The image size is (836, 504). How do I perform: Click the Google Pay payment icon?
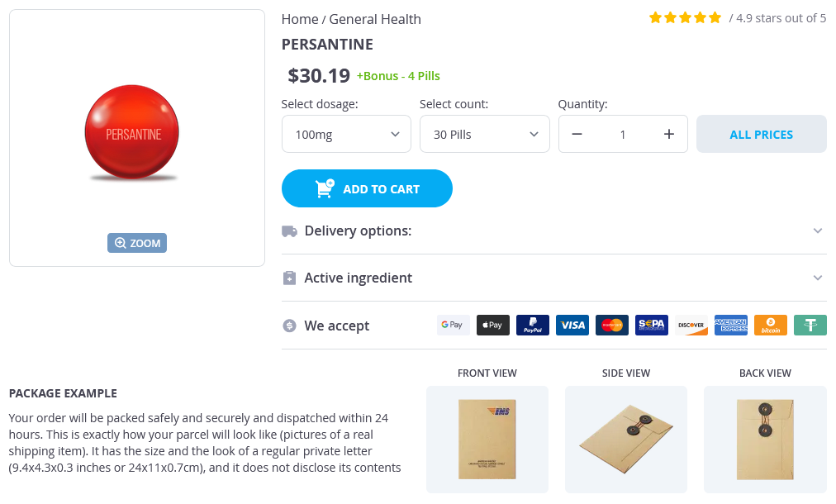pyautogui.click(x=453, y=325)
